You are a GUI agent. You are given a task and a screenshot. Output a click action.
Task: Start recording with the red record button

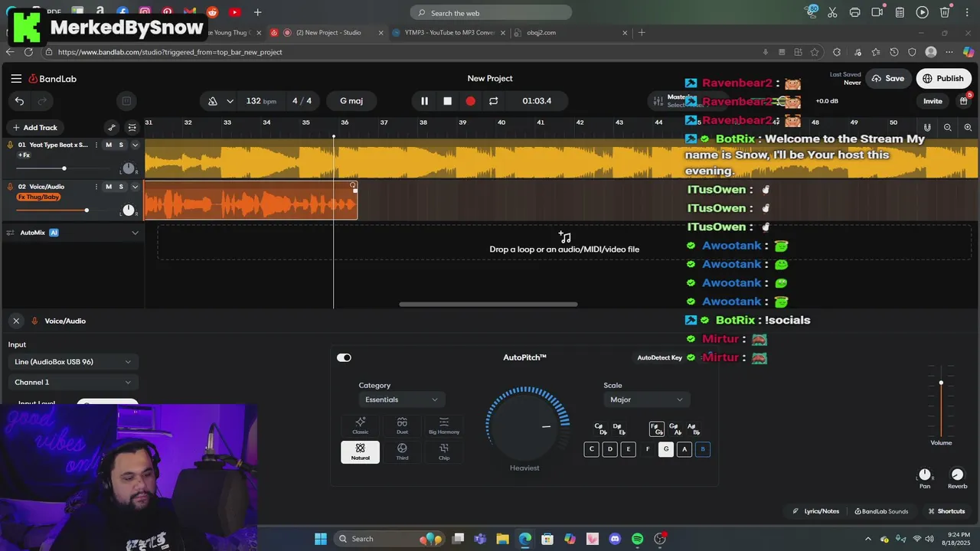click(470, 101)
